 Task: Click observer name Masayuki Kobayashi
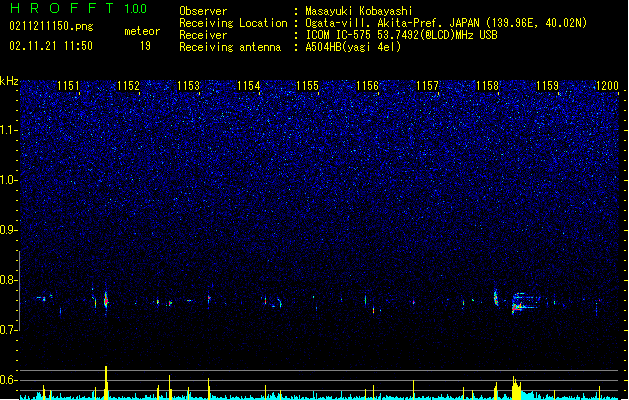pos(359,11)
